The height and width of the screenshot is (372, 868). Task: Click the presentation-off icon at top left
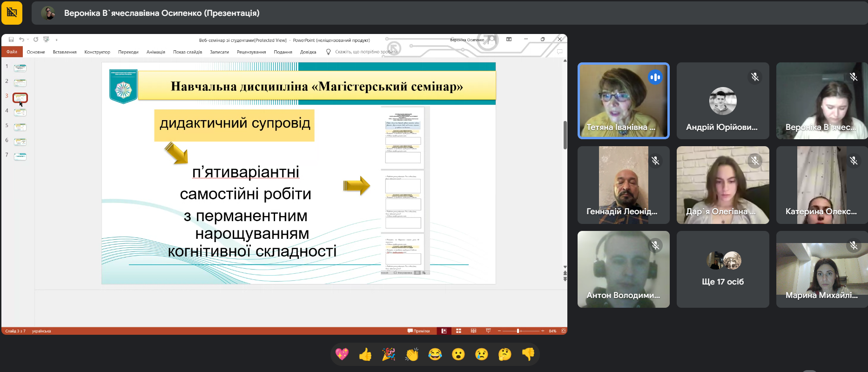point(12,13)
